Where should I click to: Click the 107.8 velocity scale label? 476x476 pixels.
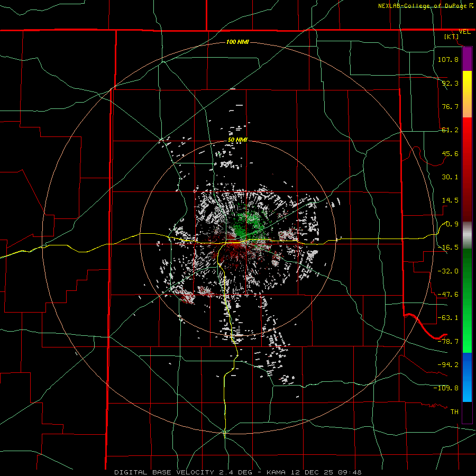[x=448, y=59]
